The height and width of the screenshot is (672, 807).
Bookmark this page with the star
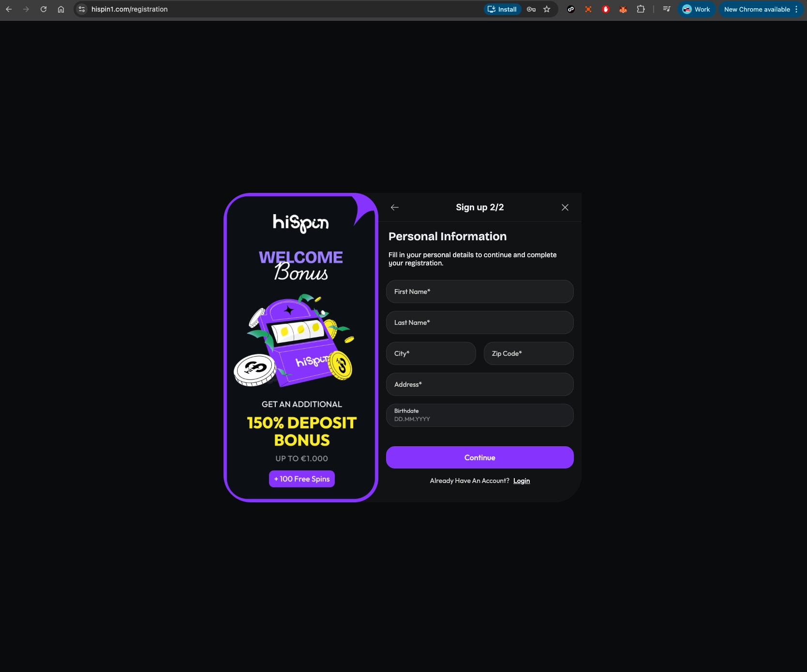pos(547,9)
